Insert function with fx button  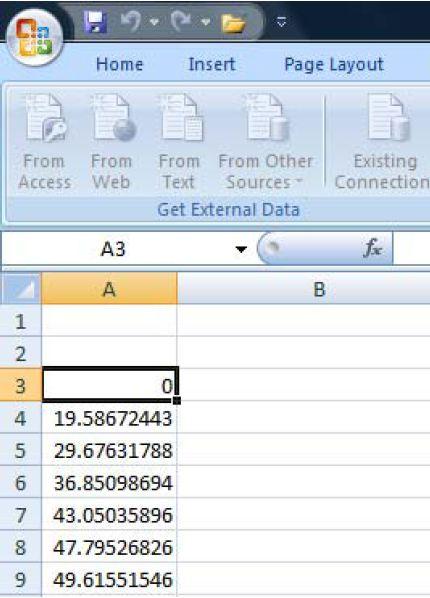pyautogui.click(x=372, y=248)
